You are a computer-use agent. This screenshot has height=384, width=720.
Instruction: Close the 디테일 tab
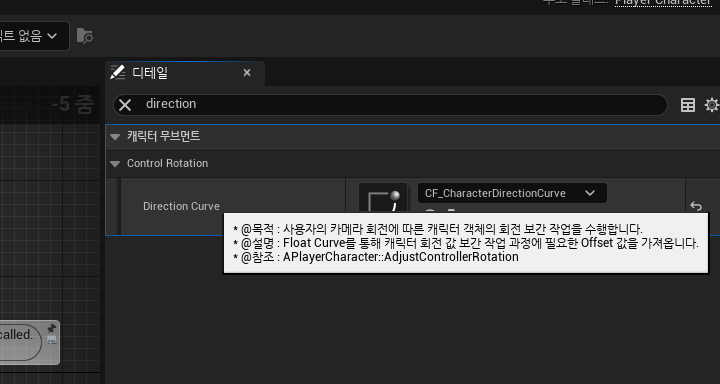click(247, 73)
